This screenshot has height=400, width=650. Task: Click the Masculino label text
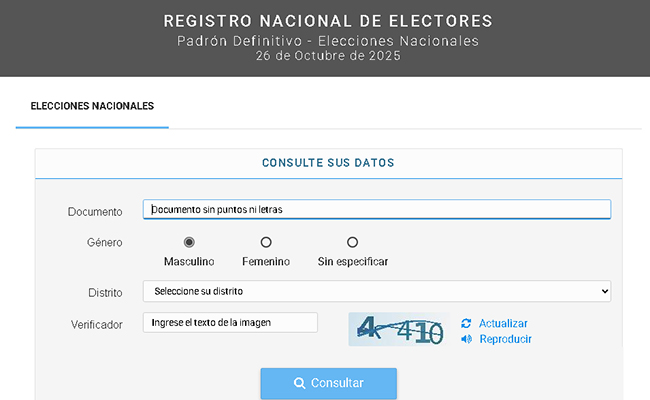click(x=189, y=262)
